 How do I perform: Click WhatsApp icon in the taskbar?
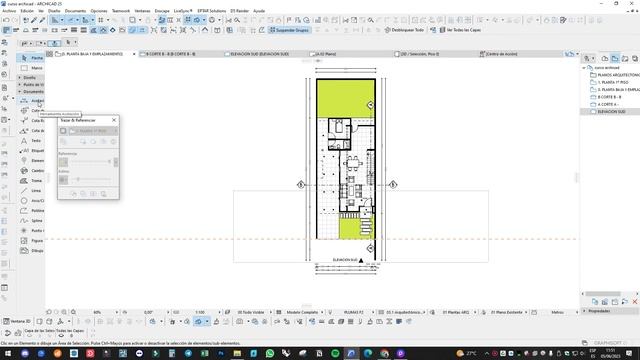[x=270, y=353]
